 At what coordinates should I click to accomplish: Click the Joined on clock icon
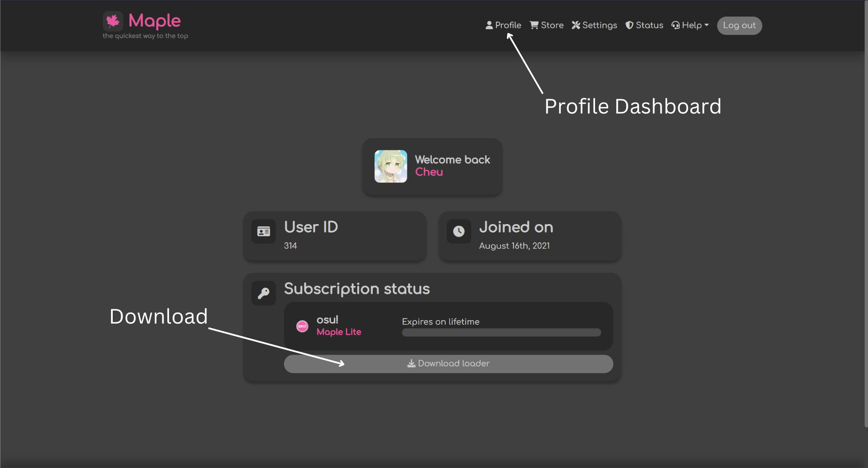[x=459, y=231]
